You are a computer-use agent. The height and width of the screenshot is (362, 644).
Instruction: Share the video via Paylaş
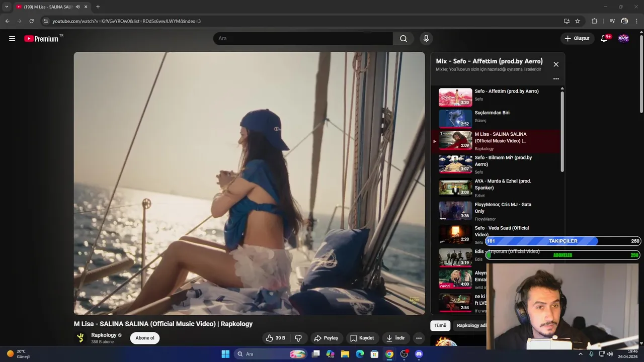[x=326, y=338]
